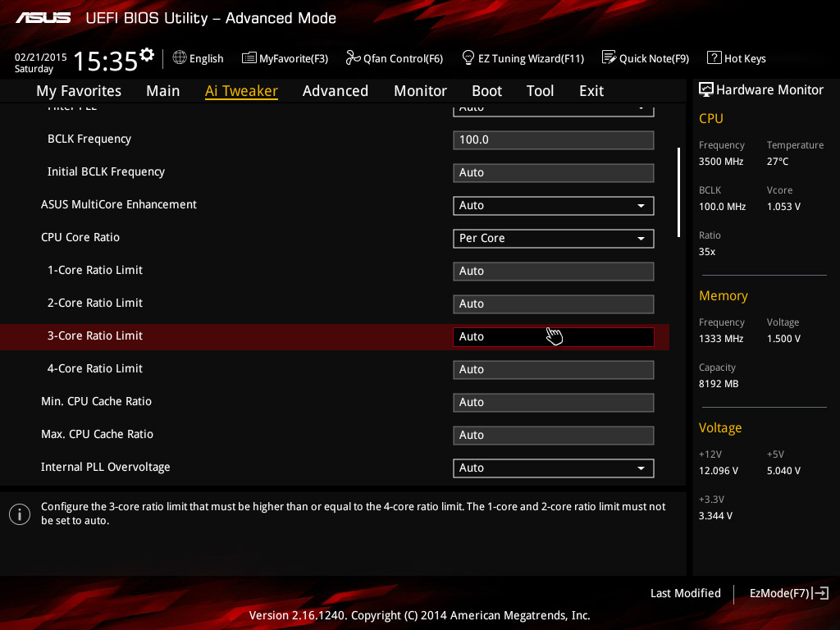This screenshot has height=630, width=840.
Task: Select the 2-Core Ratio Limit label
Action: [95, 303]
